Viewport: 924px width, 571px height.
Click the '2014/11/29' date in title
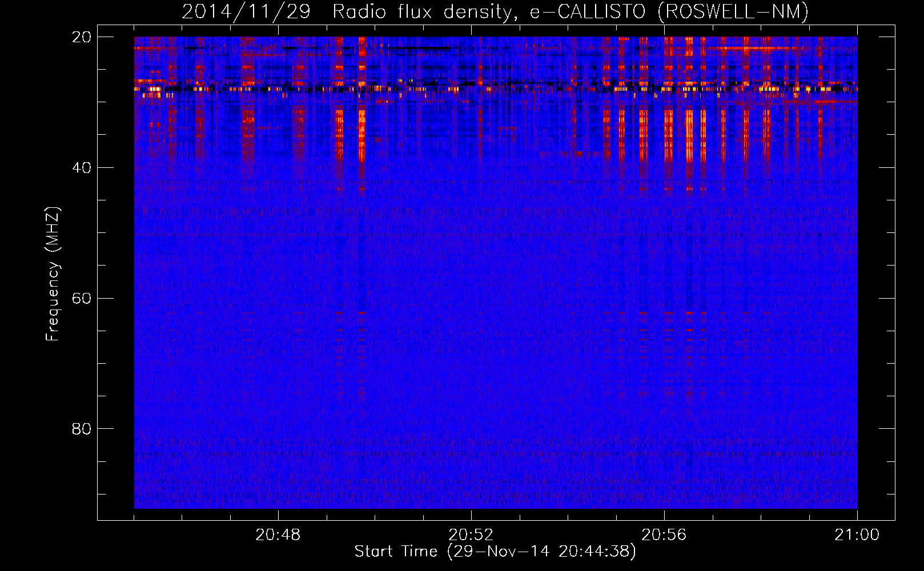pos(246,11)
